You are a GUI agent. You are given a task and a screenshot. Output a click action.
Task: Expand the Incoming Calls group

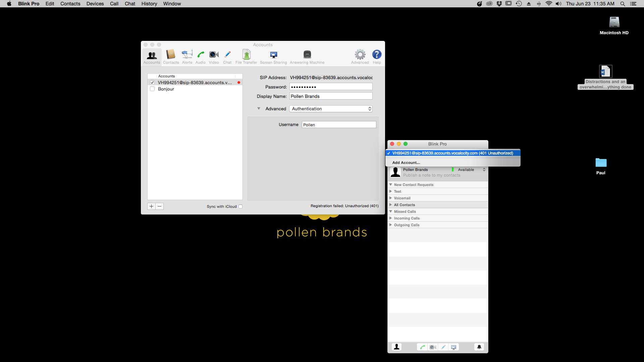(x=390, y=218)
